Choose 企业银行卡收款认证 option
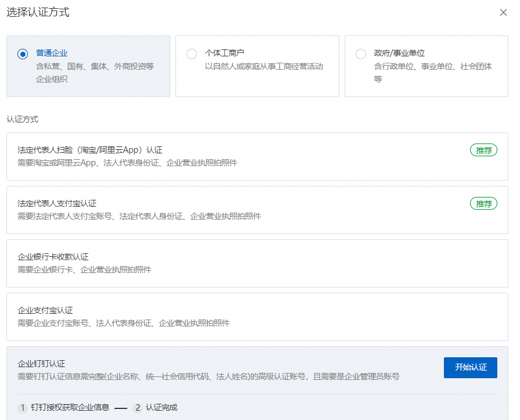 [257, 263]
